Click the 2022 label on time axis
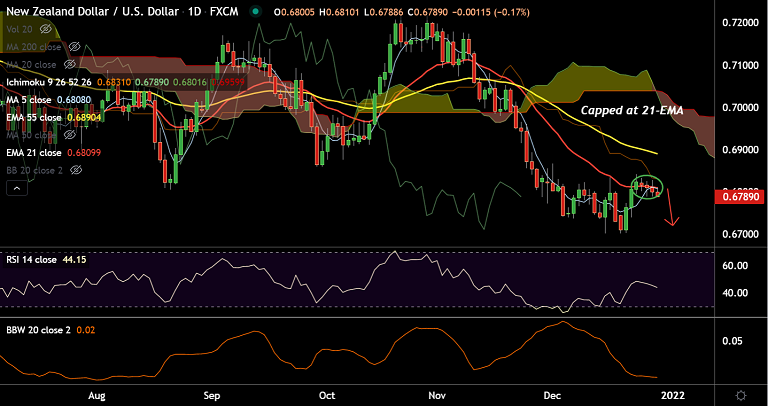 (x=671, y=395)
